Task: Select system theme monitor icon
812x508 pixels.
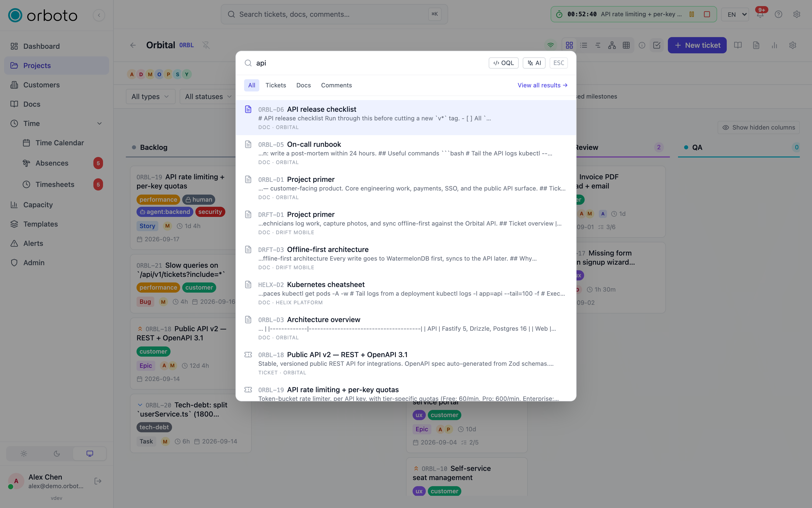Action: (90, 454)
